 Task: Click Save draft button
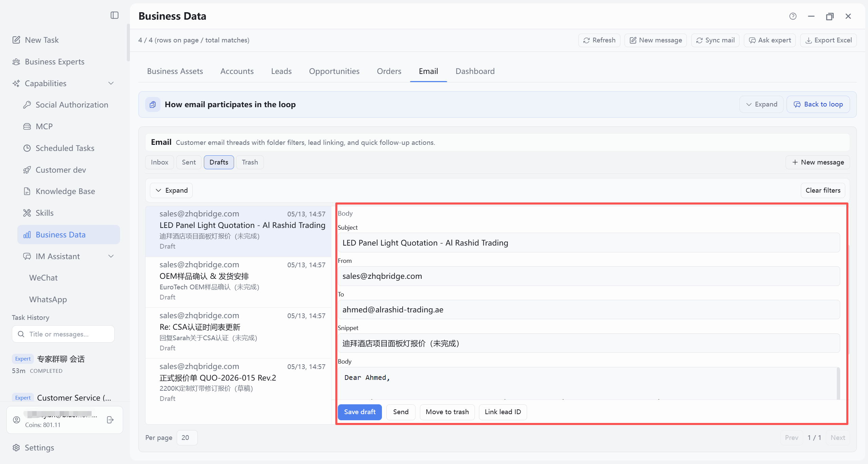click(x=360, y=412)
